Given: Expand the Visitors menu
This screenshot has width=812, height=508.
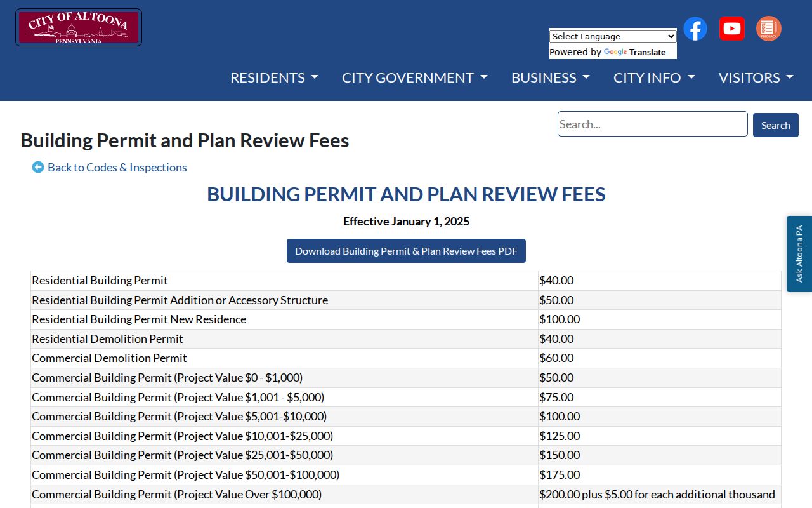Looking at the screenshot, I should point(756,77).
